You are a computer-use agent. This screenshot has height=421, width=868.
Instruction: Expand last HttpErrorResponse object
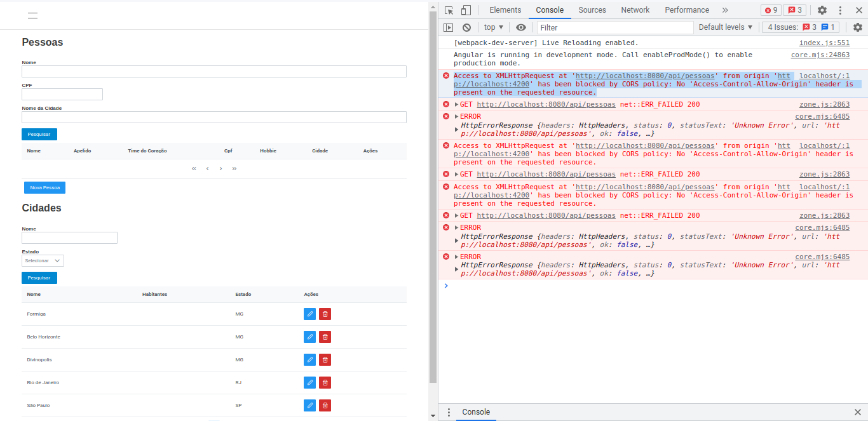[x=456, y=269]
